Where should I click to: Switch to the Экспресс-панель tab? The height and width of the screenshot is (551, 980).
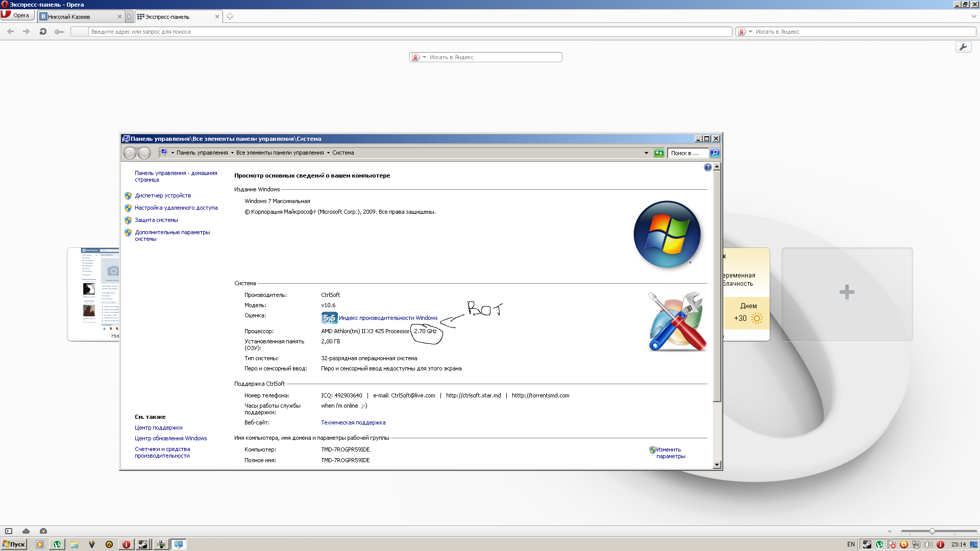(179, 16)
